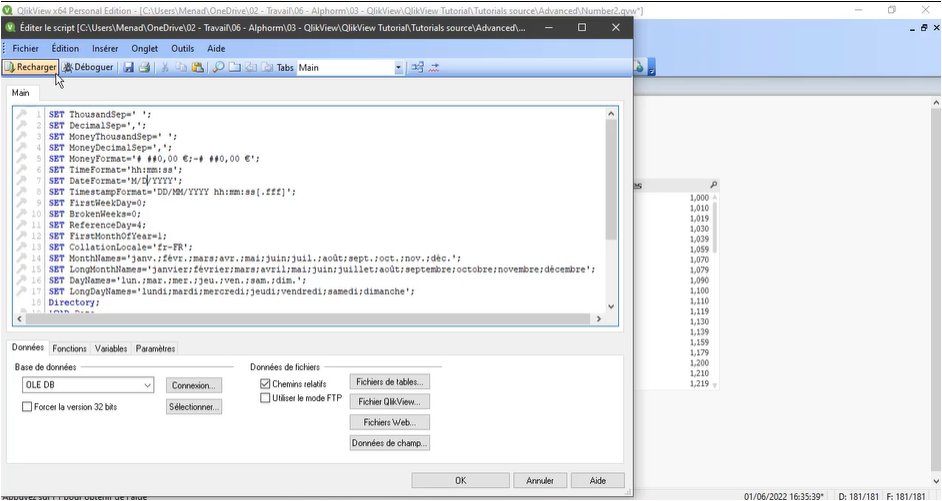Click the script editor scroll right arrow
942x501 pixels.
click(598, 319)
